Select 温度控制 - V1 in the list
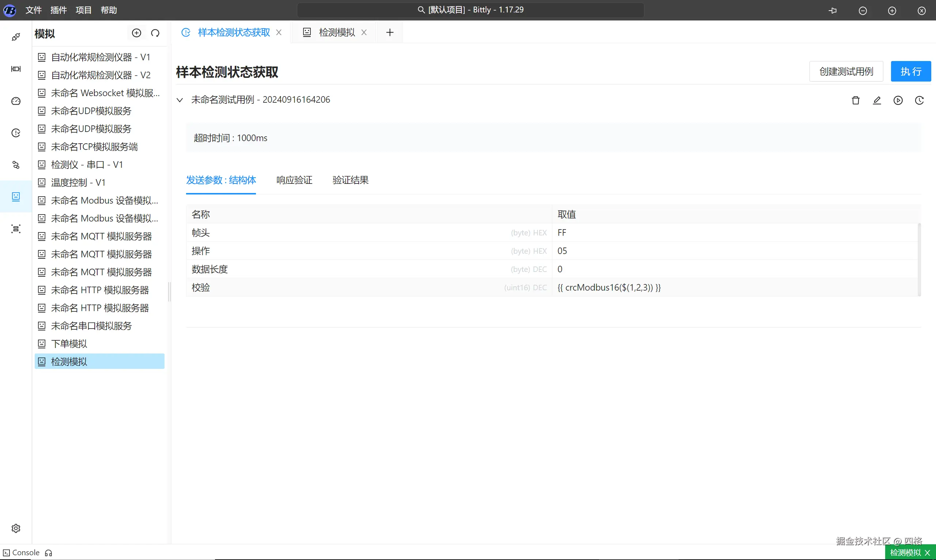Image resolution: width=936 pixels, height=560 pixels. (78, 183)
